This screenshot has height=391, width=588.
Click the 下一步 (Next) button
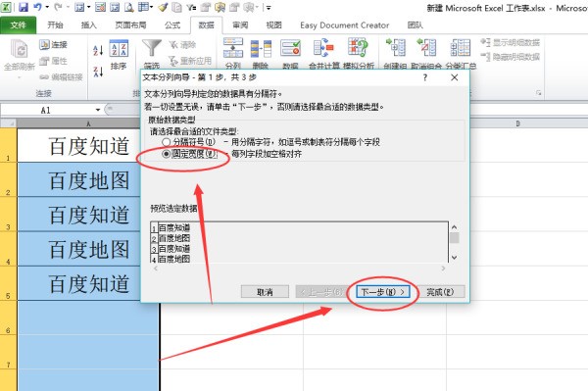[382, 292]
